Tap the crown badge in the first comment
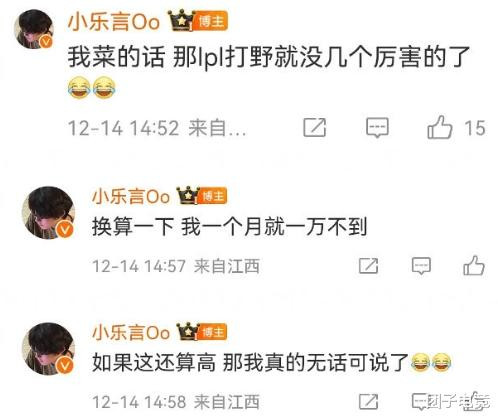The width and height of the screenshot is (498, 420). click(181, 21)
